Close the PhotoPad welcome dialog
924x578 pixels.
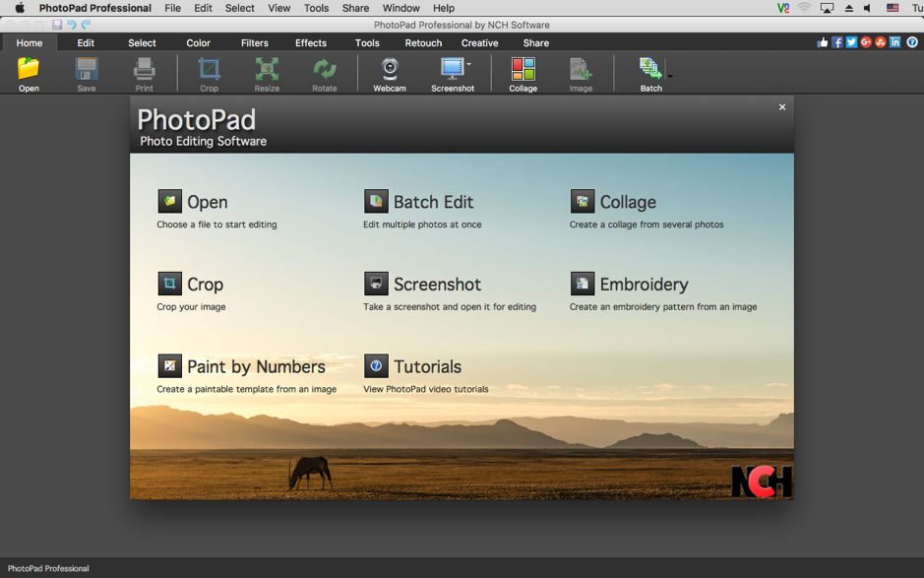click(x=782, y=107)
